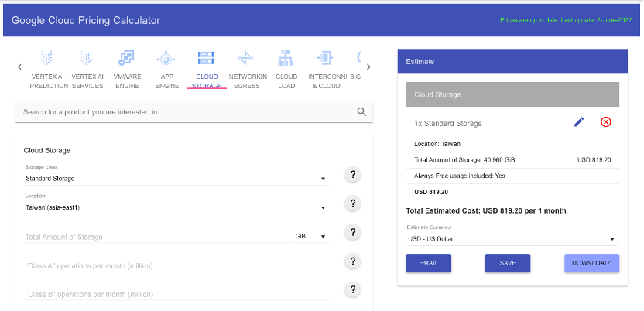
Task: Switch to the Cloud Storage tab label
Action: click(207, 81)
